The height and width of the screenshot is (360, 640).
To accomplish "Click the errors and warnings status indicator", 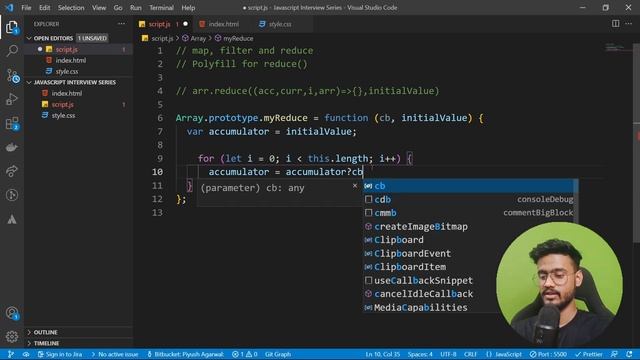I will (244, 354).
